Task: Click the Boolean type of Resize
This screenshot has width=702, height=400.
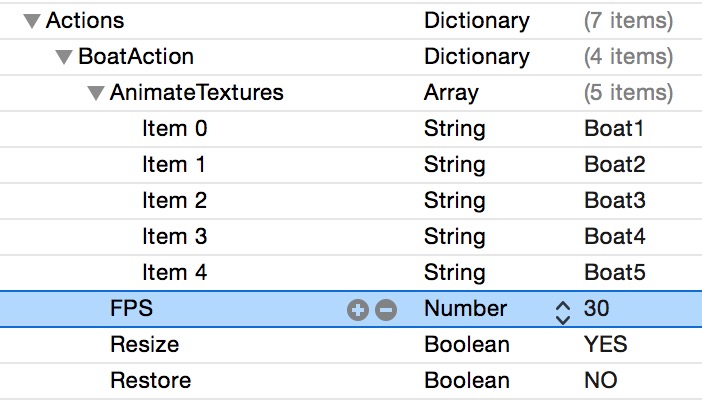Action: 466,345
